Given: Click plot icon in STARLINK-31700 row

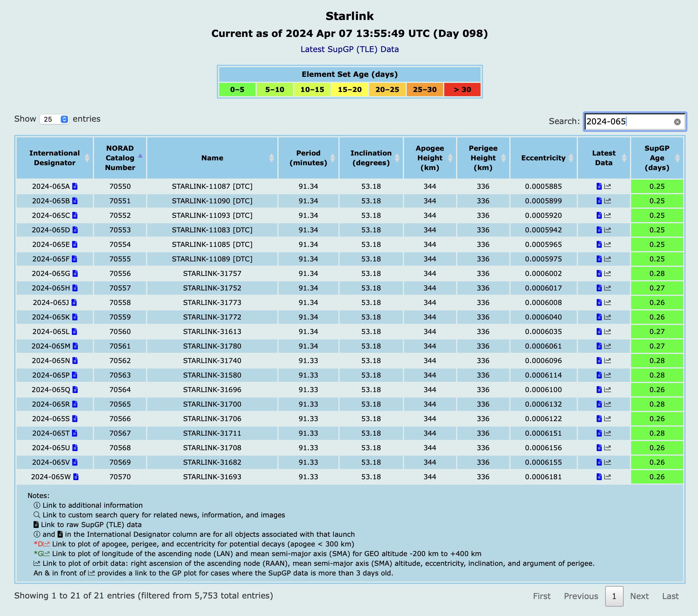Looking at the screenshot, I should click(x=608, y=404).
